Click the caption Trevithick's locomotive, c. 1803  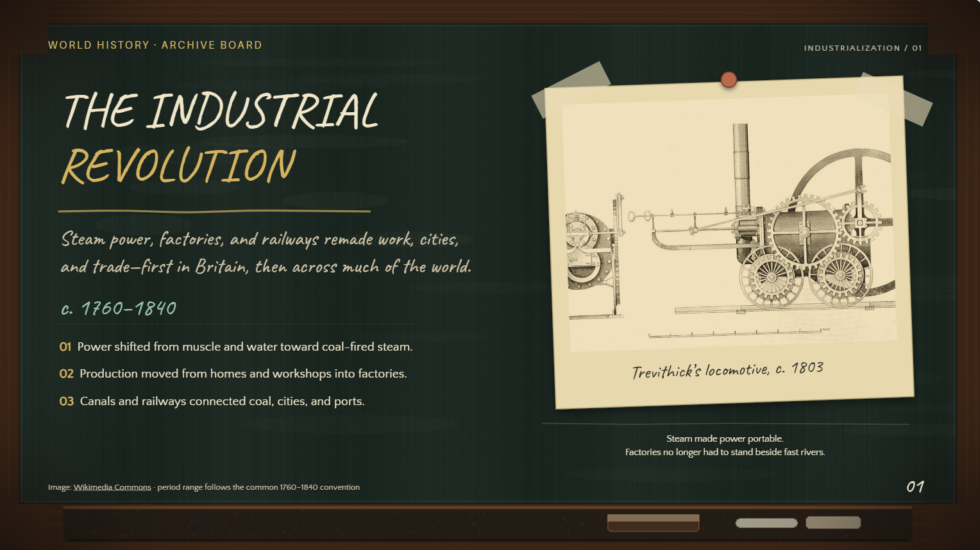(727, 370)
